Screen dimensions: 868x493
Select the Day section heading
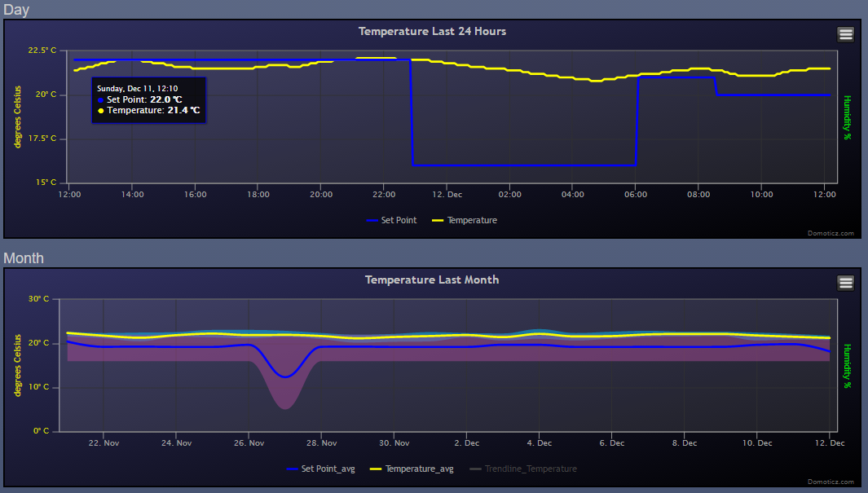pyautogui.click(x=16, y=10)
